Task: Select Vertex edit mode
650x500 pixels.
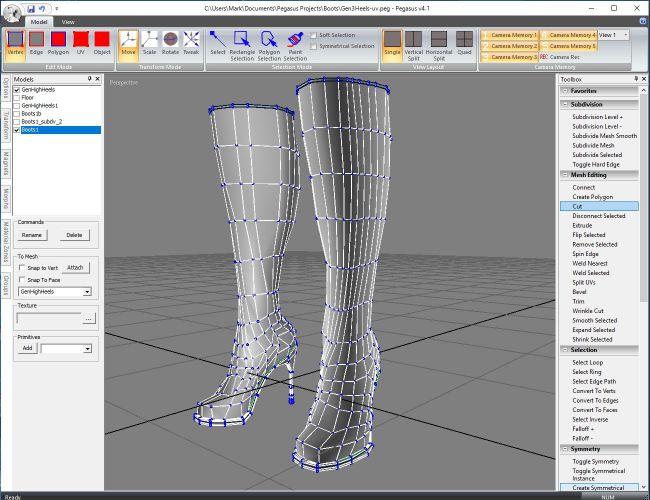Action: (15, 41)
